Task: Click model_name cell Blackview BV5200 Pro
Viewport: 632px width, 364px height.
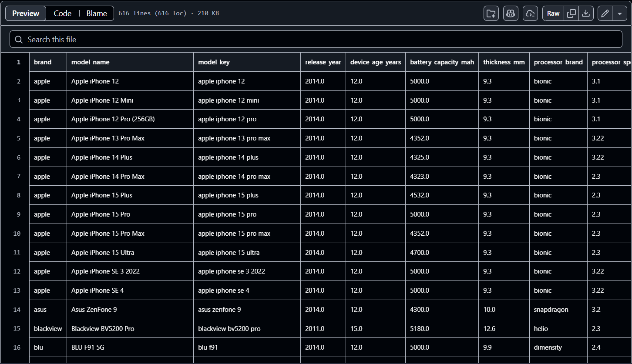Action: (130, 329)
